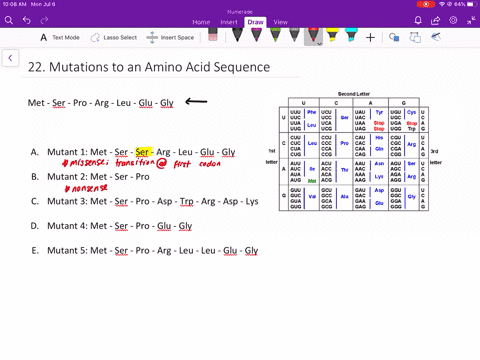This screenshot has width=480, height=360.
Task: Pick the magenta pen
Action: pyautogui.click(x=256, y=35)
